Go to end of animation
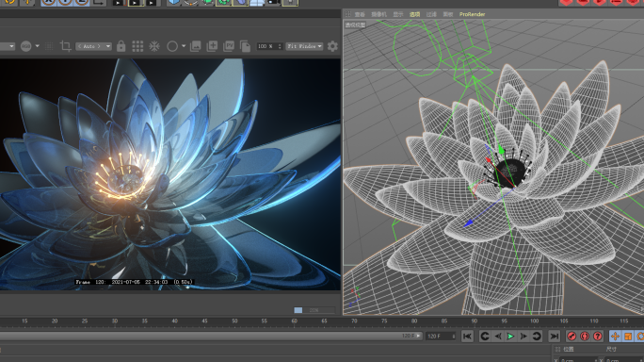This screenshot has width=644, height=362. [x=554, y=337]
